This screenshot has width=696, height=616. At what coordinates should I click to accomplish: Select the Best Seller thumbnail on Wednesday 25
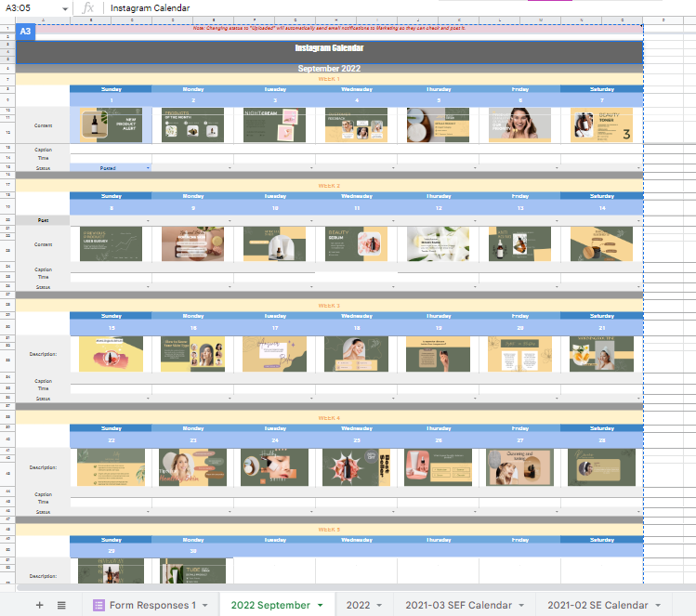(x=356, y=467)
